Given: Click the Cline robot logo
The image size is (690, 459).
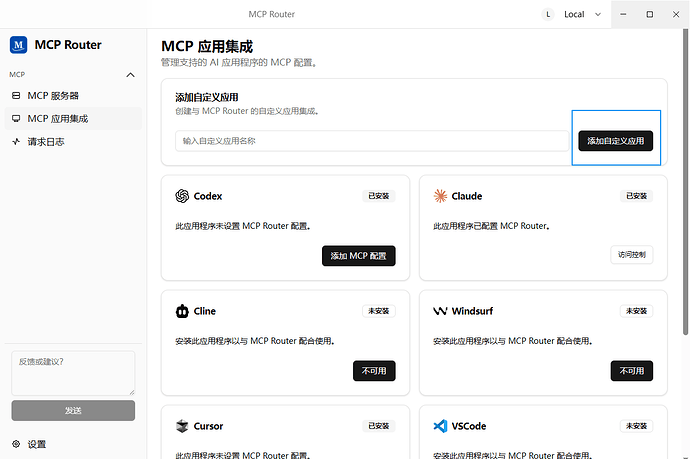Looking at the screenshot, I should tap(182, 311).
